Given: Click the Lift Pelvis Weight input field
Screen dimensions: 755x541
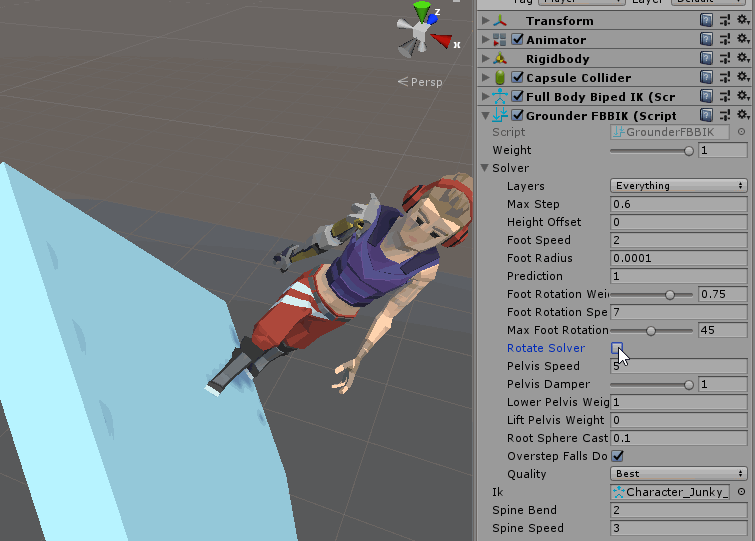Looking at the screenshot, I should (x=678, y=420).
